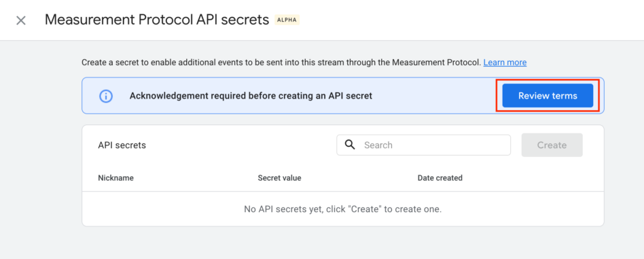Click the No API secrets yet message
644x259 pixels.
[342, 209]
